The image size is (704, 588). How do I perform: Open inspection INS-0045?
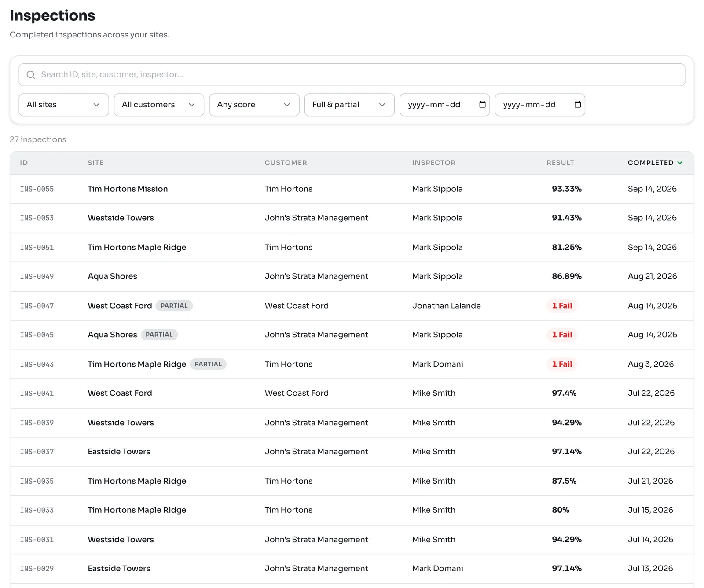point(352,335)
